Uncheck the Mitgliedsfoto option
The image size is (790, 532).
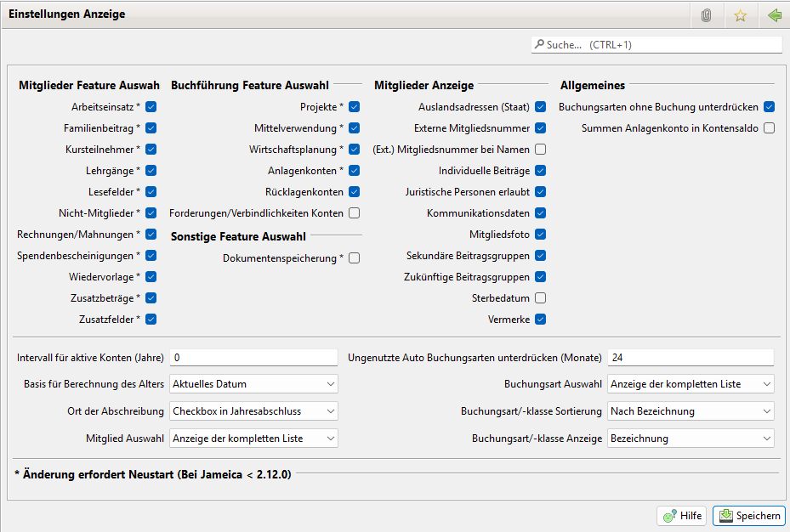tap(540, 235)
